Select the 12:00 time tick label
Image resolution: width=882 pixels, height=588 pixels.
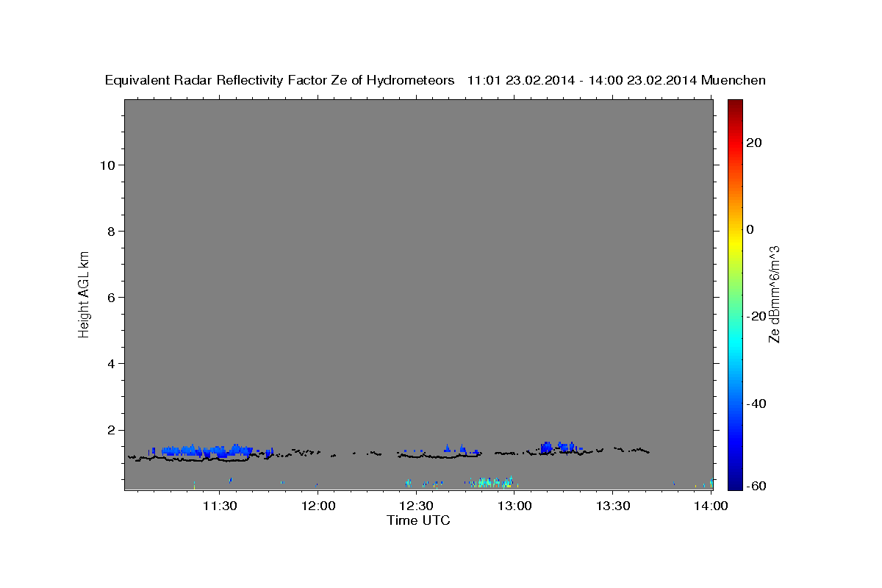(318, 506)
